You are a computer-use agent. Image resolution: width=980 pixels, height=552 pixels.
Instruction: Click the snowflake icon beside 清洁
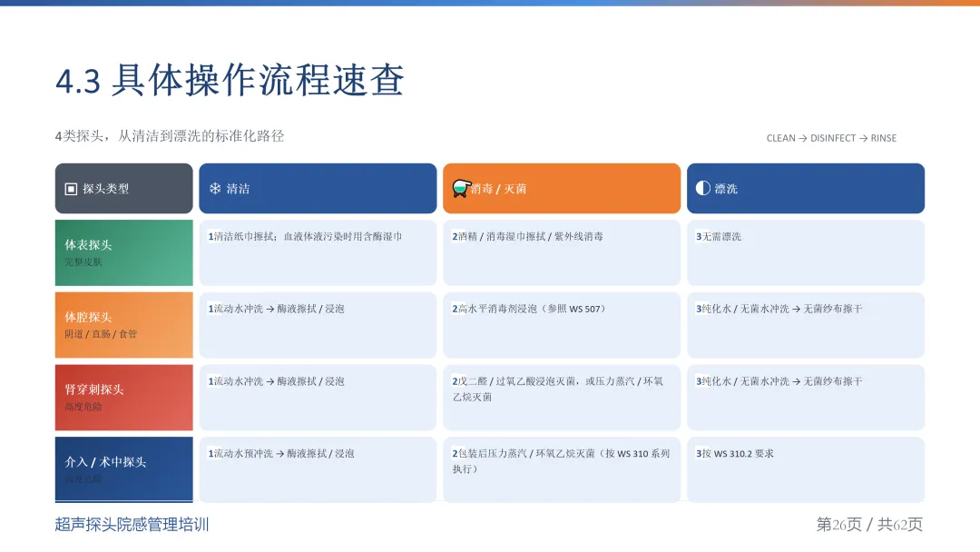[215, 189]
